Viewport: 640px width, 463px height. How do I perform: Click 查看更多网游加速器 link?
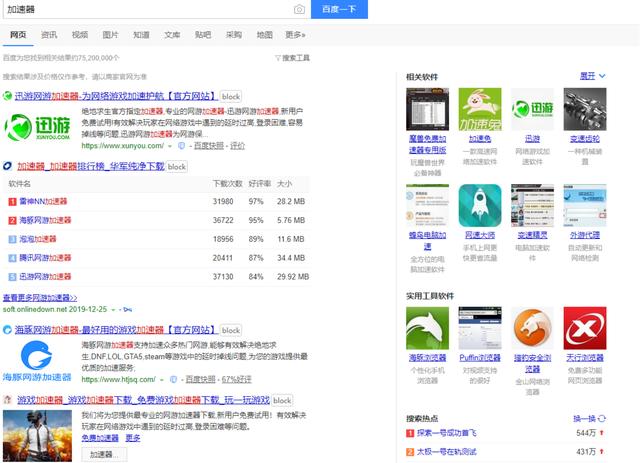click(x=40, y=298)
